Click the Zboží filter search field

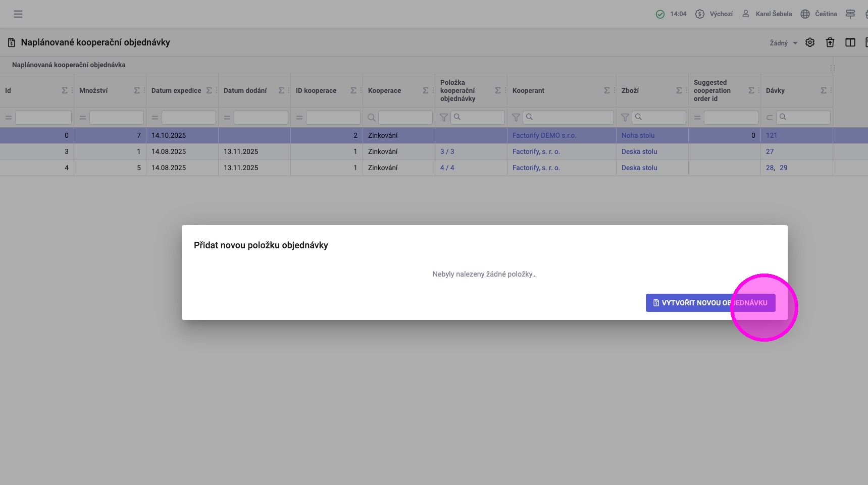(659, 118)
